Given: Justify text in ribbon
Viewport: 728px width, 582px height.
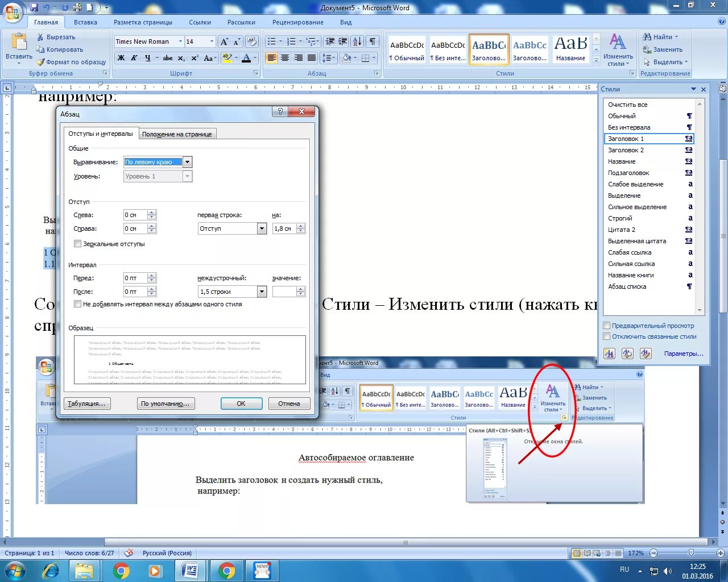Looking at the screenshot, I should pos(311,58).
